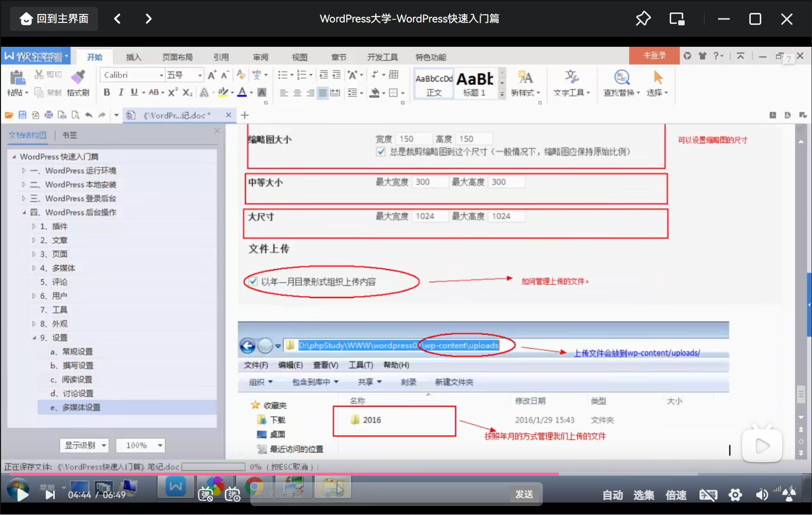Open the 插入 ribbon tab
The image size is (812, 515).
tap(133, 57)
